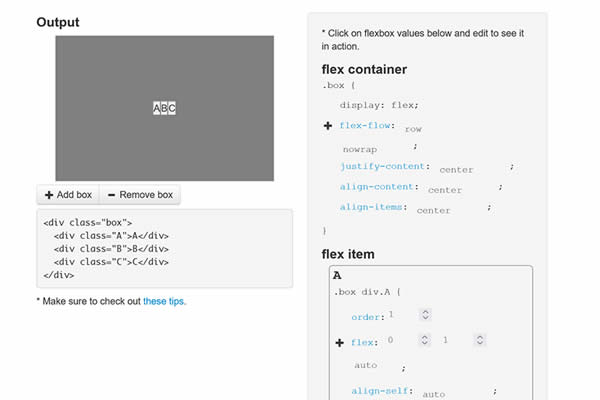Click the Add box button
This screenshot has width=600, height=400.
(x=68, y=195)
